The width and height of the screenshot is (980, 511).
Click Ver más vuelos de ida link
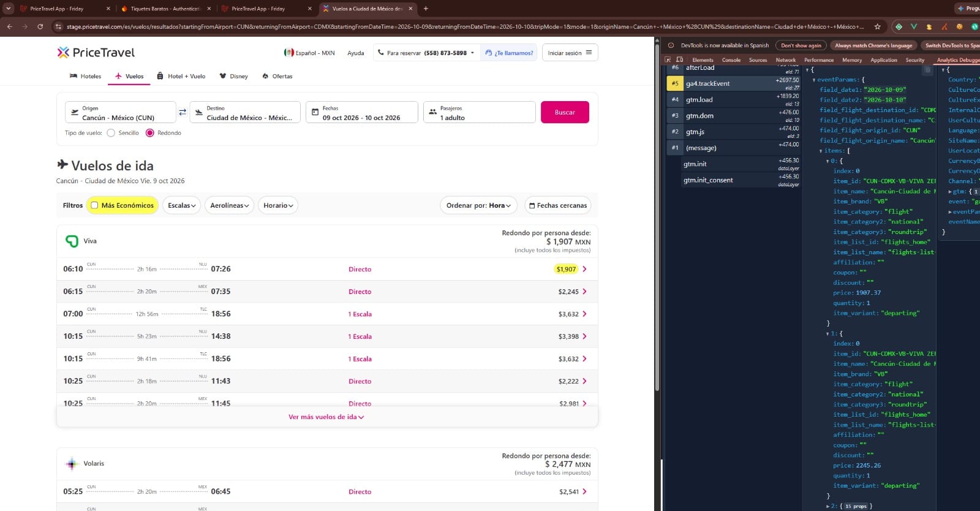(x=326, y=417)
